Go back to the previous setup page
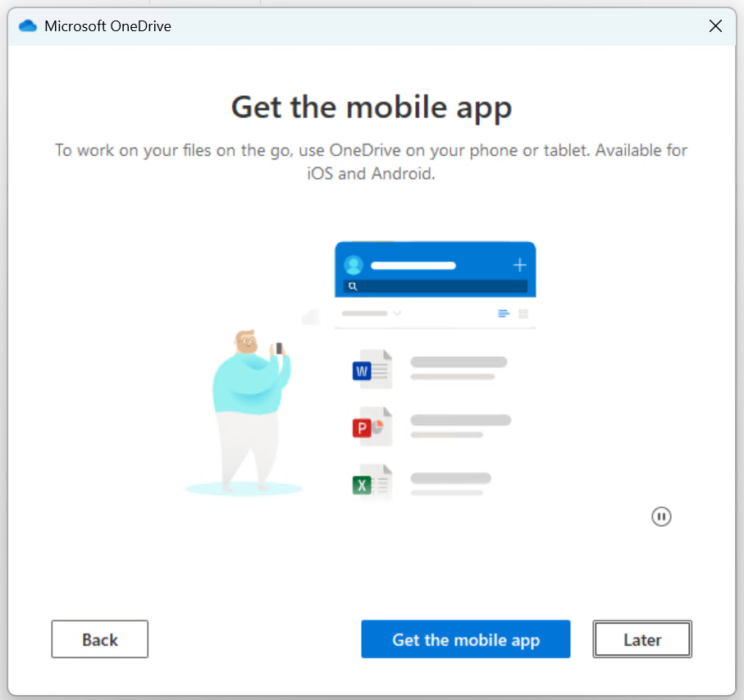 (x=99, y=639)
